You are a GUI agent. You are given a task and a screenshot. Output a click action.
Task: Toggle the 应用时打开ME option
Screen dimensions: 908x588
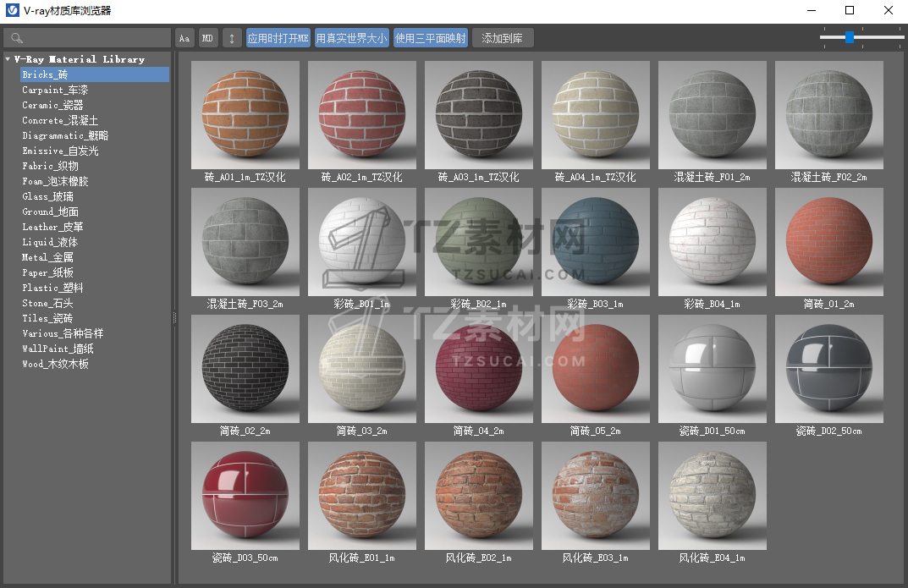[x=278, y=38]
